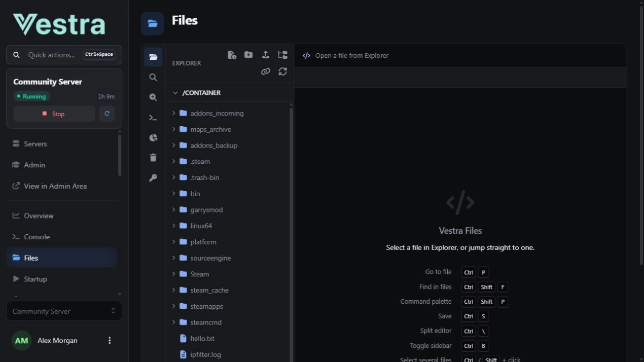Image resolution: width=644 pixels, height=362 pixels.
Task: Click the Ctrl+Space shortcut badge
Action: [99, 55]
